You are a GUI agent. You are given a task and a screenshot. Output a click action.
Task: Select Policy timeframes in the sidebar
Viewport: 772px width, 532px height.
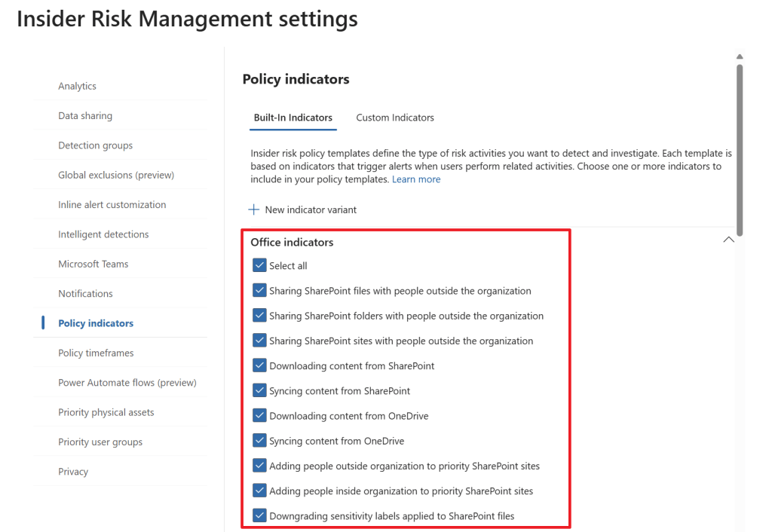[96, 353]
